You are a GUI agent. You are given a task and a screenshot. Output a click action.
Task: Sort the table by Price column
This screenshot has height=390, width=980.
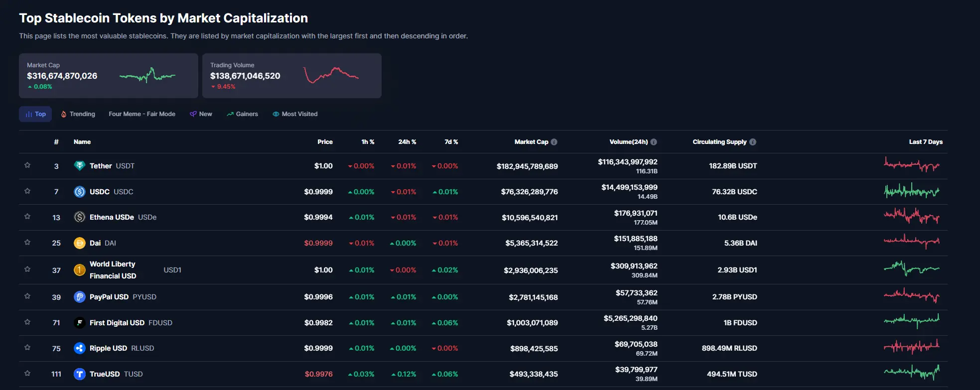(325, 142)
